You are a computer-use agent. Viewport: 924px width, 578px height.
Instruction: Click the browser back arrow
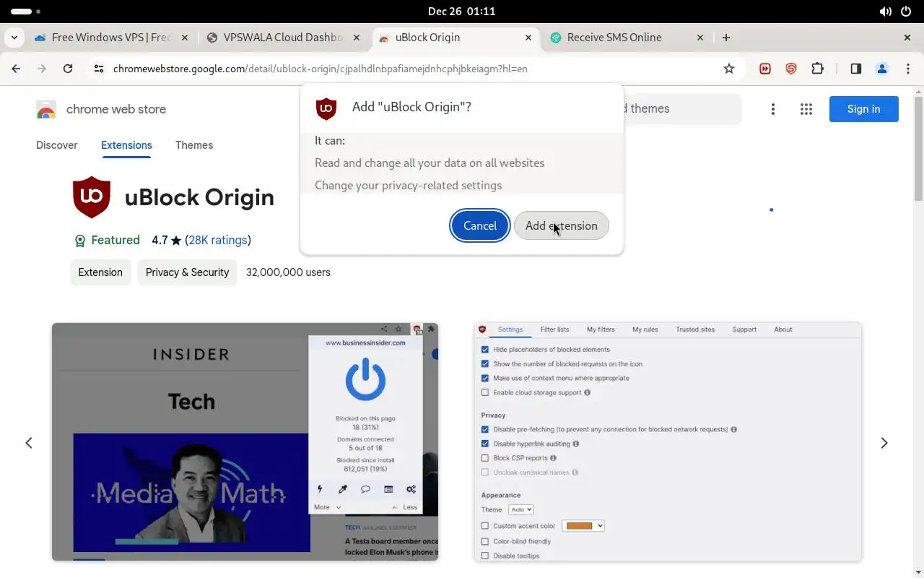click(x=16, y=69)
